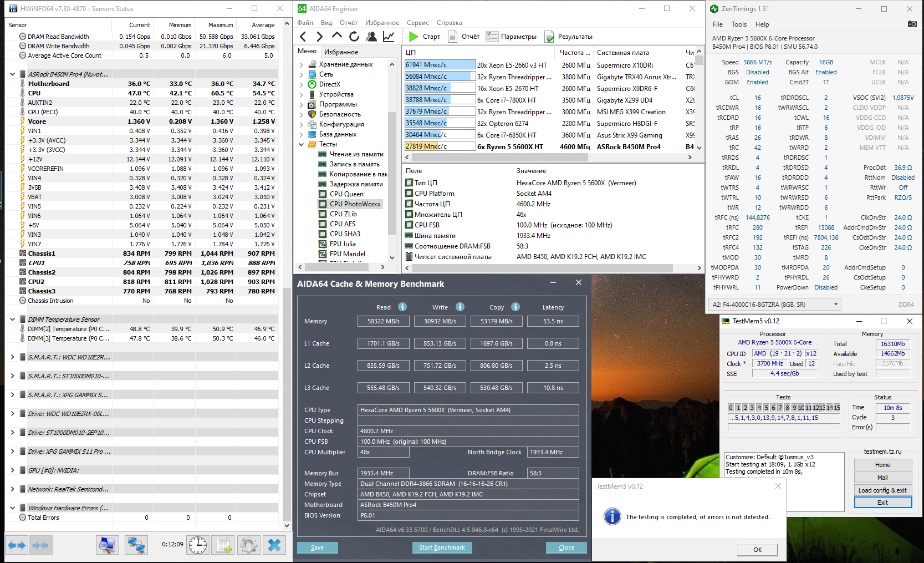The height and width of the screenshot is (563, 924).
Task: Open HWiNFO sensor settings gear icon
Action: point(249,545)
